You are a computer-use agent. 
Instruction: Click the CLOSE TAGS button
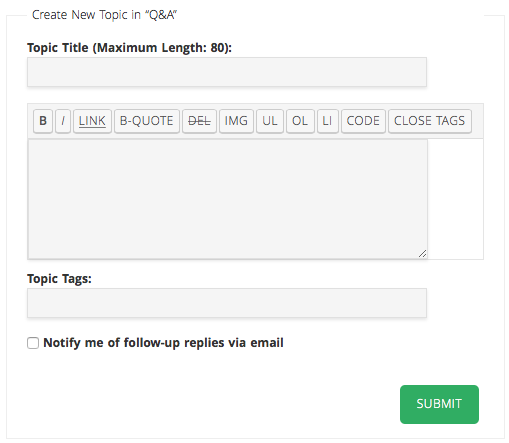tap(430, 121)
